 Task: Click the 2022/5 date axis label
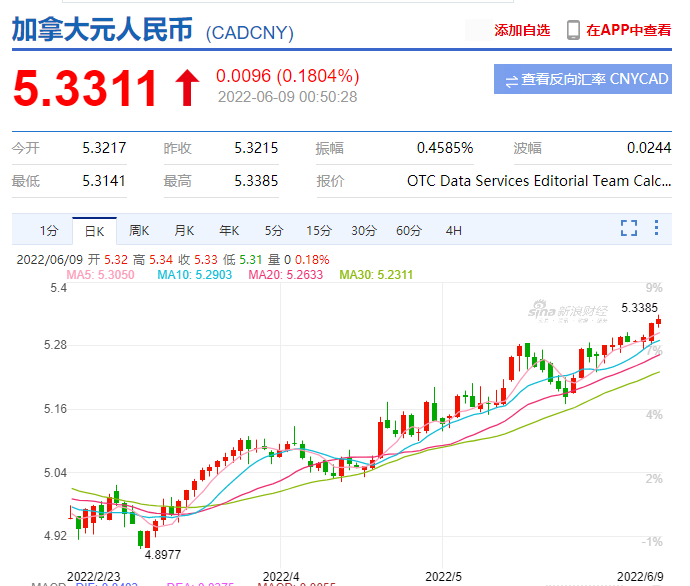point(444,576)
